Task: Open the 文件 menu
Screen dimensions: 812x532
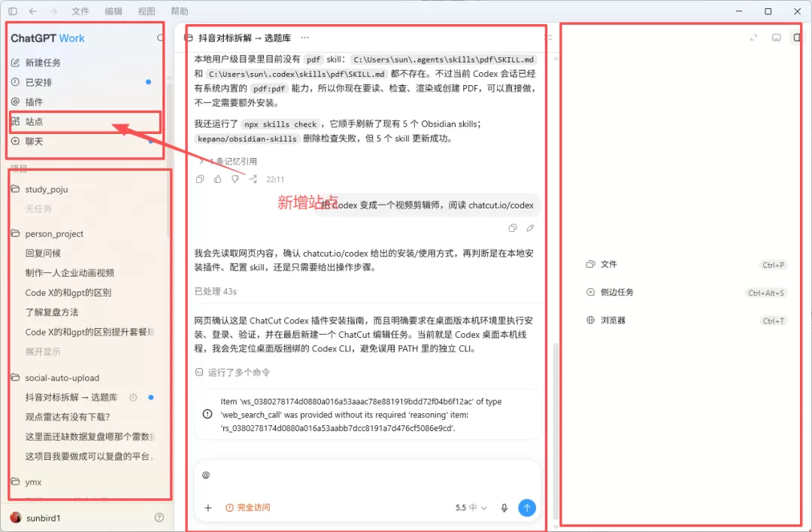Action: (80, 11)
